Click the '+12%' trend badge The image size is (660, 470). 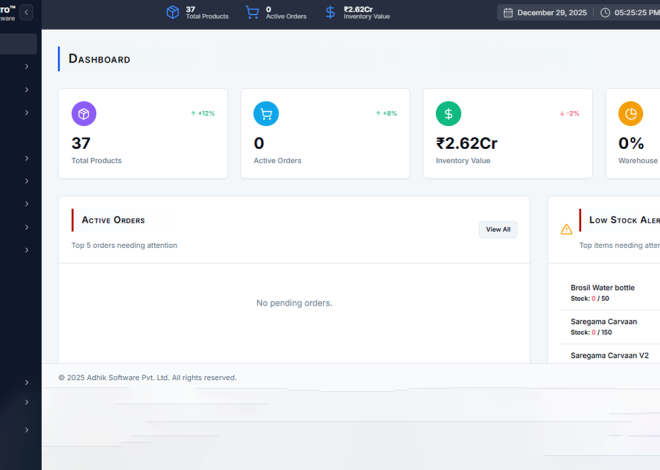pyautogui.click(x=206, y=114)
